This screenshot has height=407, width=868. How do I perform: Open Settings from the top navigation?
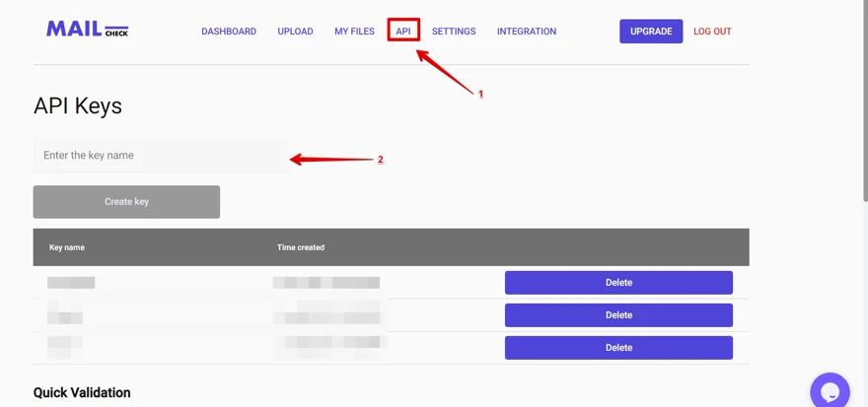pyautogui.click(x=454, y=32)
